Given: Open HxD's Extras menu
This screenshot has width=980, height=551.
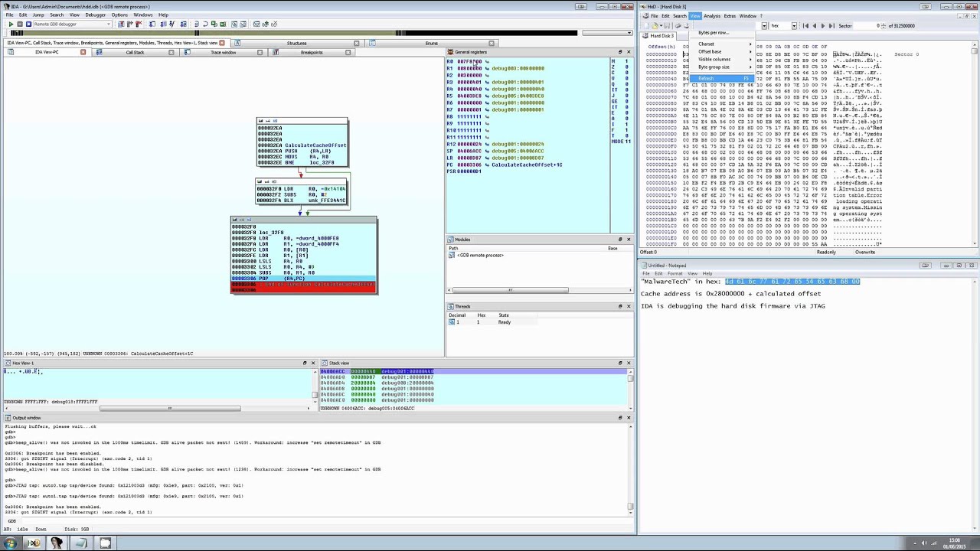Looking at the screenshot, I should click(x=730, y=16).
